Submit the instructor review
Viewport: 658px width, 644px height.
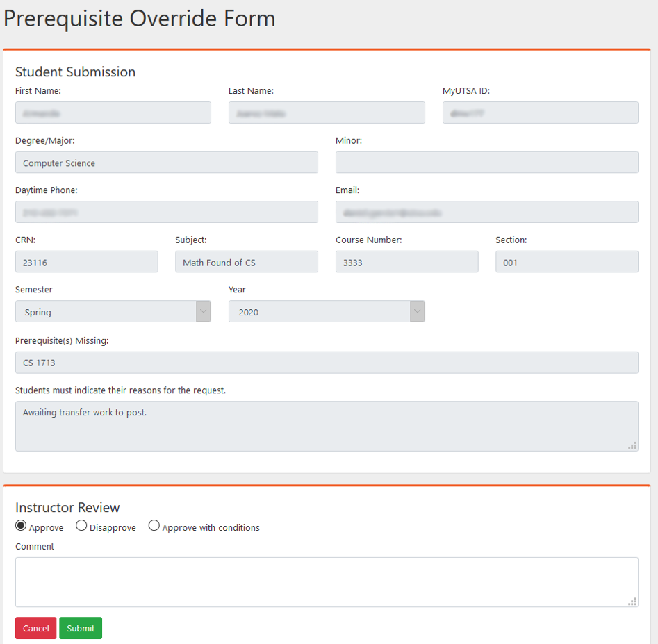[x=81, y=628]
